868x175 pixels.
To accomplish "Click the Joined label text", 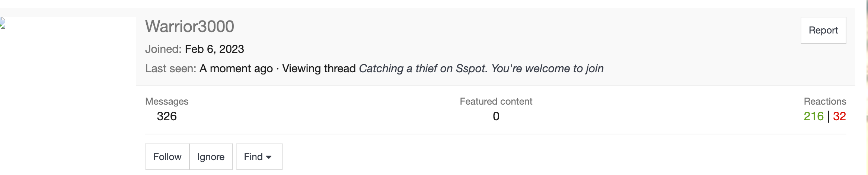I will pos(163,49).
